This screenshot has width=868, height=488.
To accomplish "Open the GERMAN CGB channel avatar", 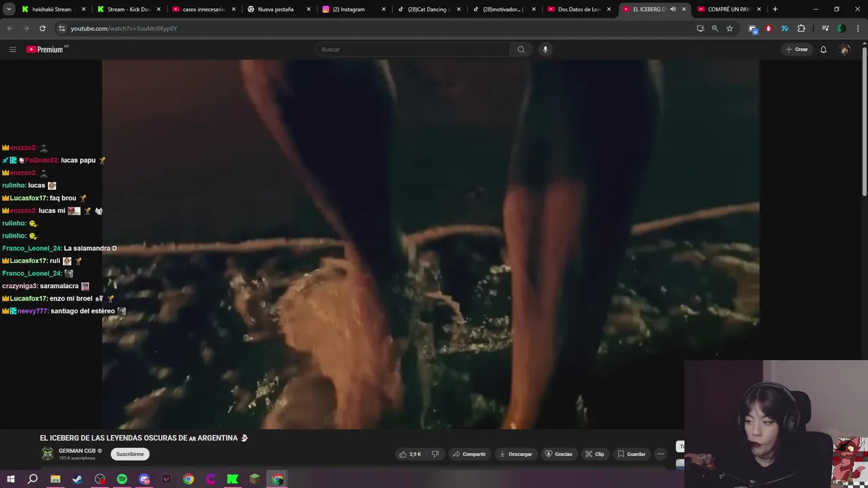I will [x=47, y=454].
